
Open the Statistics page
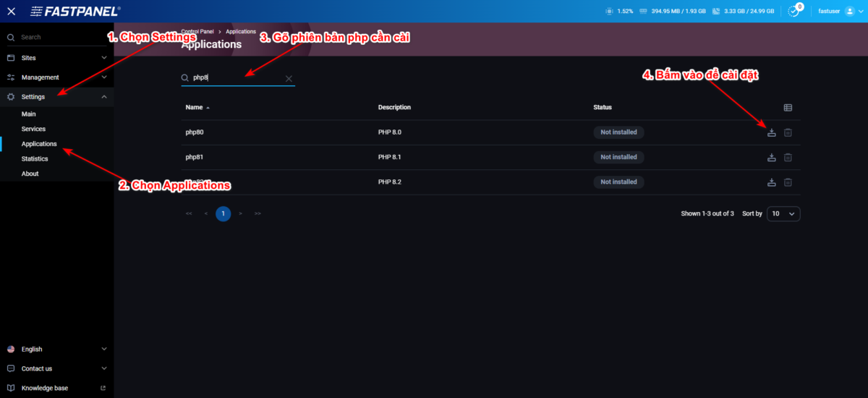pyautogui.click(x=35, y=158)
